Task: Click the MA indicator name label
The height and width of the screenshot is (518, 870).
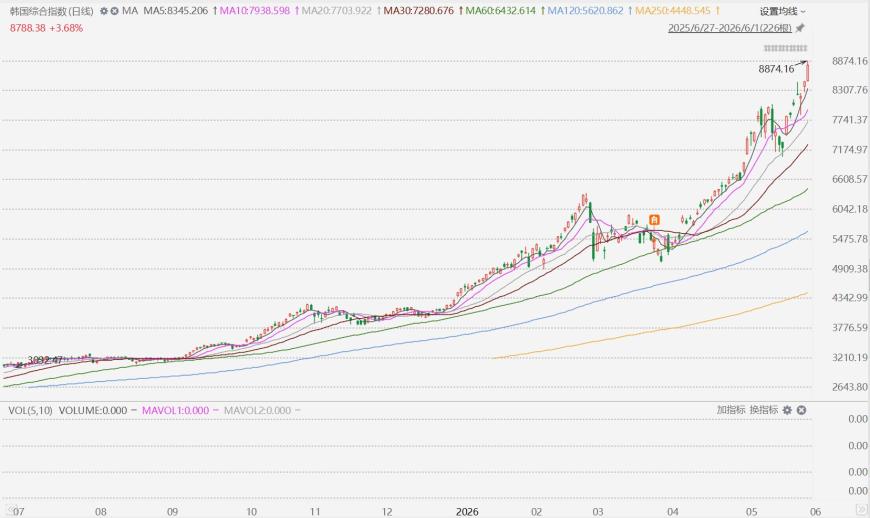Action: (x=130, y=11)
